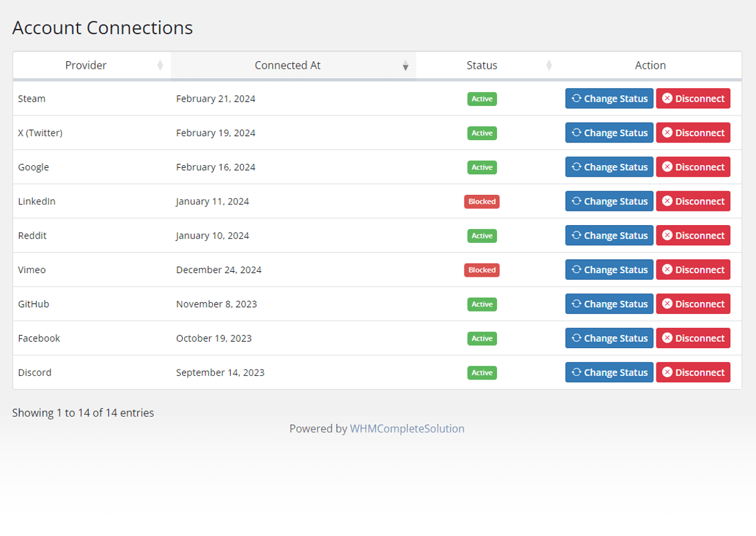This screenshot has width=756, height=536.
Task: Change Status for Vimeo connection
Action: tap(609, 269)
